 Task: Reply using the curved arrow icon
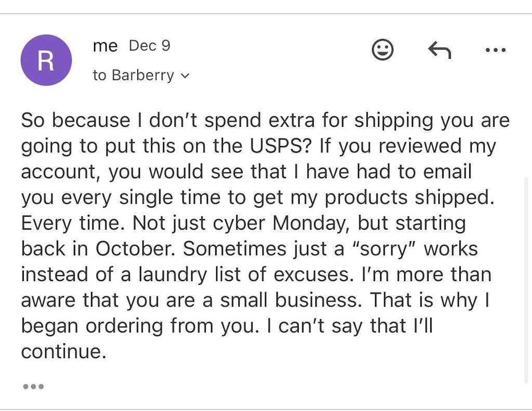coord(440,50)
